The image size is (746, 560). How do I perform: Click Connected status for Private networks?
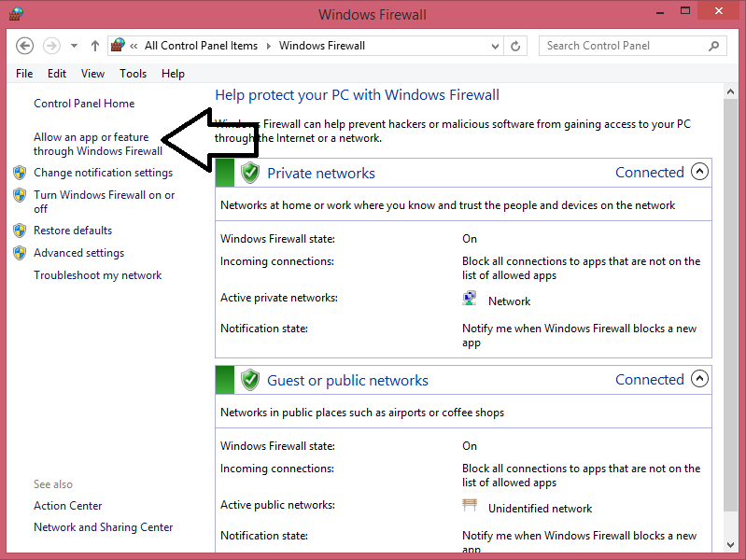click(x=650, y=173)
